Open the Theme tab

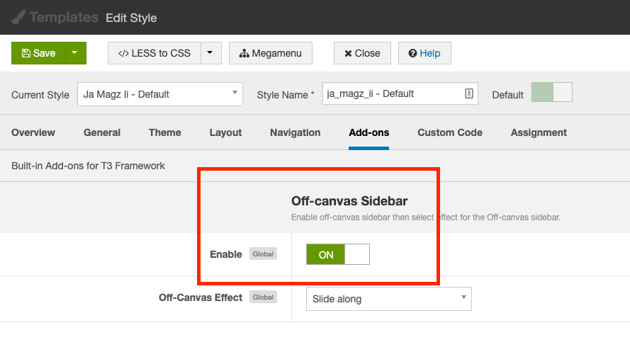tap(165, 132)
